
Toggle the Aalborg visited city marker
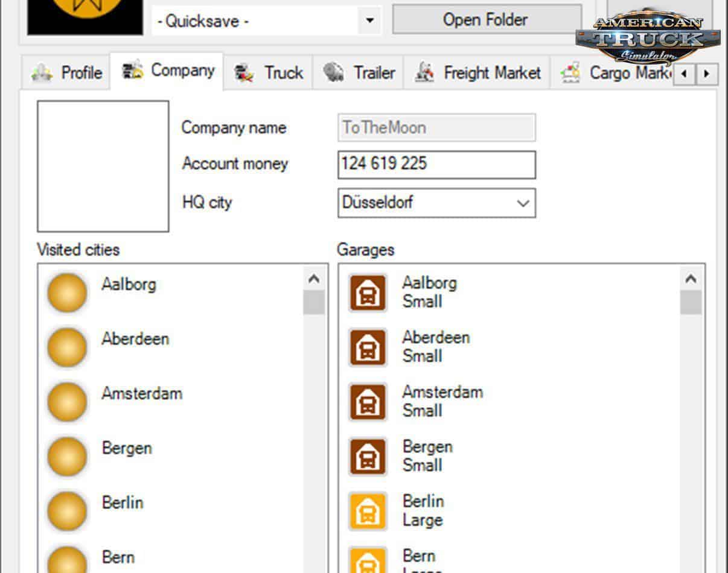tap(67, 293)
